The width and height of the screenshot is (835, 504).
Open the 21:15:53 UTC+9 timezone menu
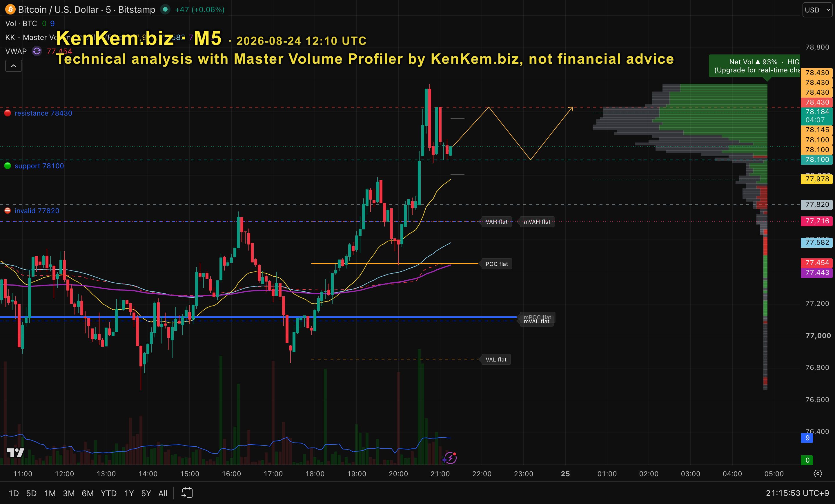pos(797,493)
